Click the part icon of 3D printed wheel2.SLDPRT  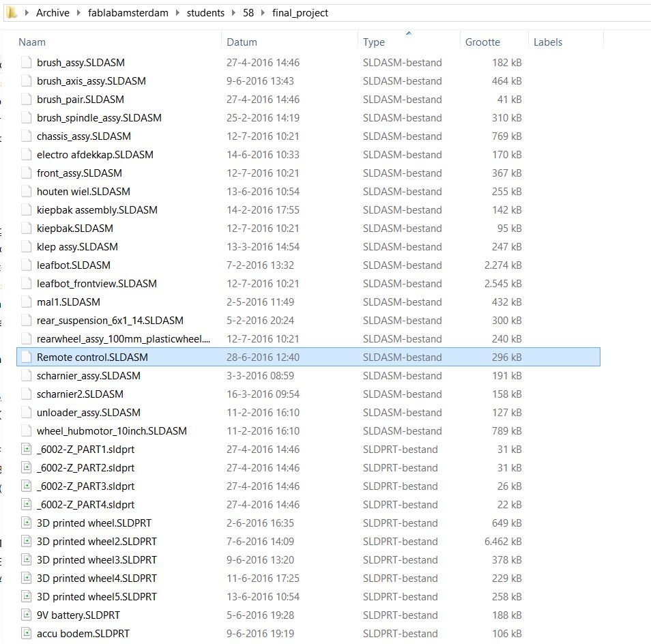(26, 542)
